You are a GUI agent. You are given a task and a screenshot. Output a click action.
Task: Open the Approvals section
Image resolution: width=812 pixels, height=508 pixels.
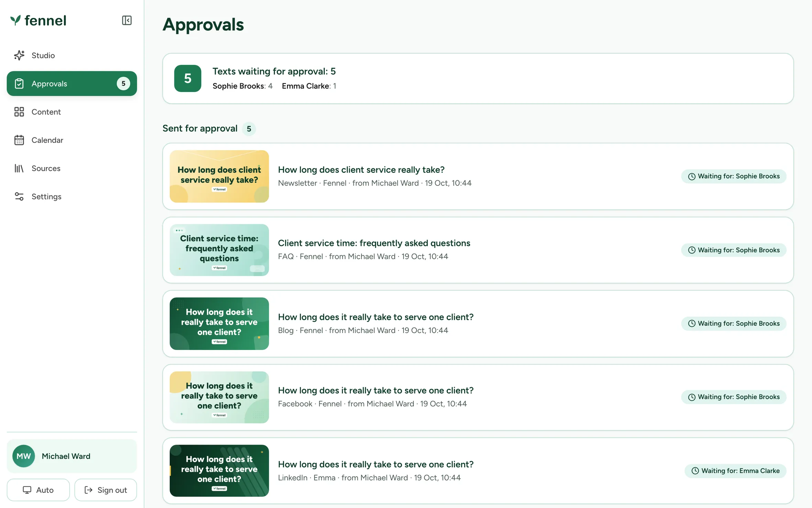pos(72,83)
